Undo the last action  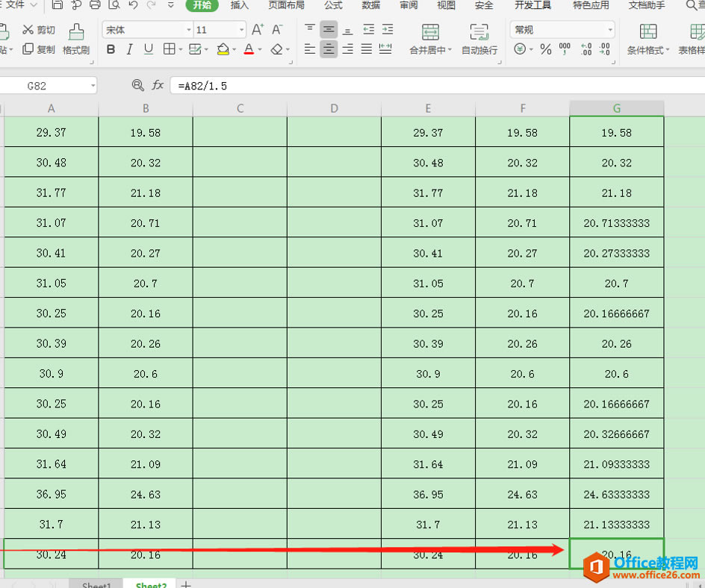coord(133,4)
